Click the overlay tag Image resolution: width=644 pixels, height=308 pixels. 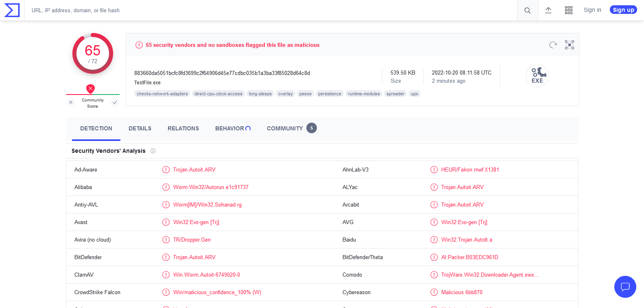(286, 94)
